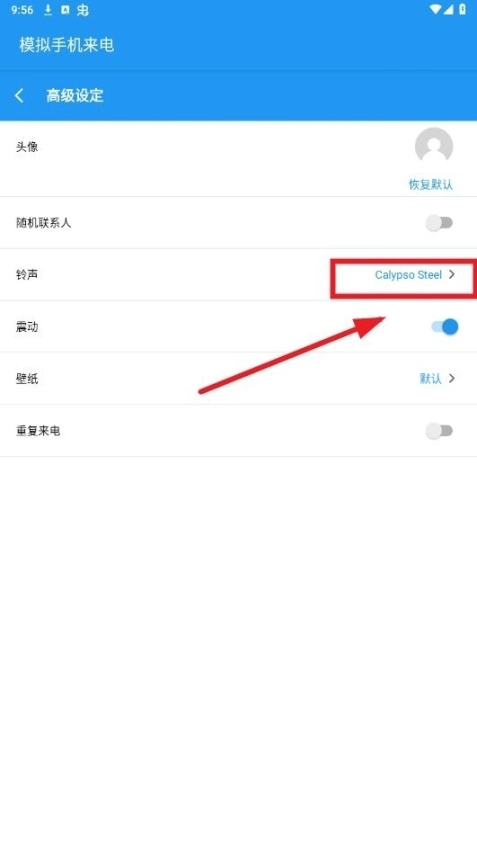The image size is (477, 849).
Task: Tap the default avatar placeholder image
Action: [434, 146]
